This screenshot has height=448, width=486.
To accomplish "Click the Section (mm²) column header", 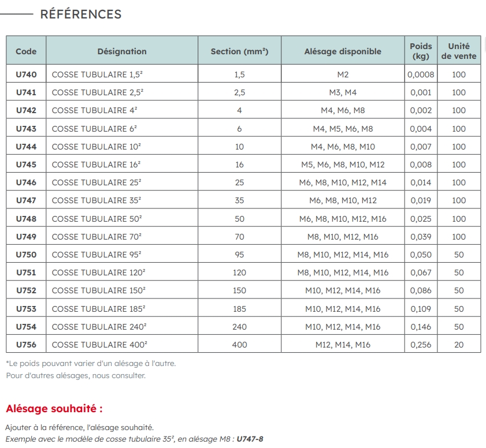I will click(x=239, y=51).
